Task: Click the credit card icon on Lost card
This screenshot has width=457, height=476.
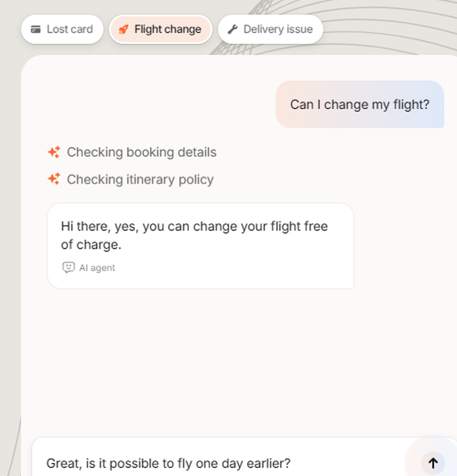Action: coord(36,29)
